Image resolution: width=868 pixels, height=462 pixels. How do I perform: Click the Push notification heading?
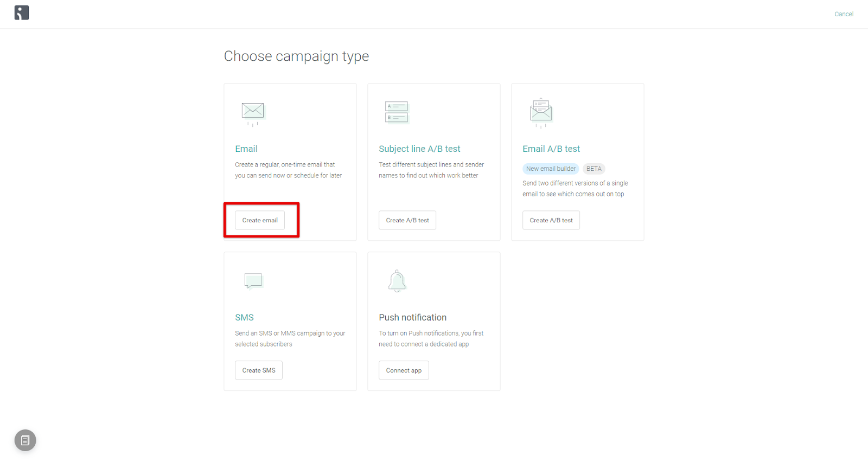[x=412, y=317]
